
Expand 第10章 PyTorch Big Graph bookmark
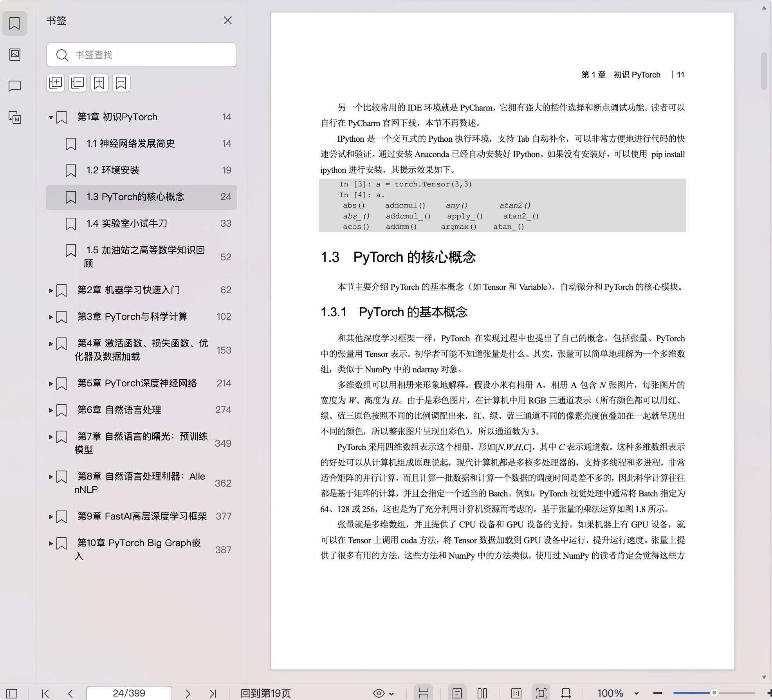[51, 543]
